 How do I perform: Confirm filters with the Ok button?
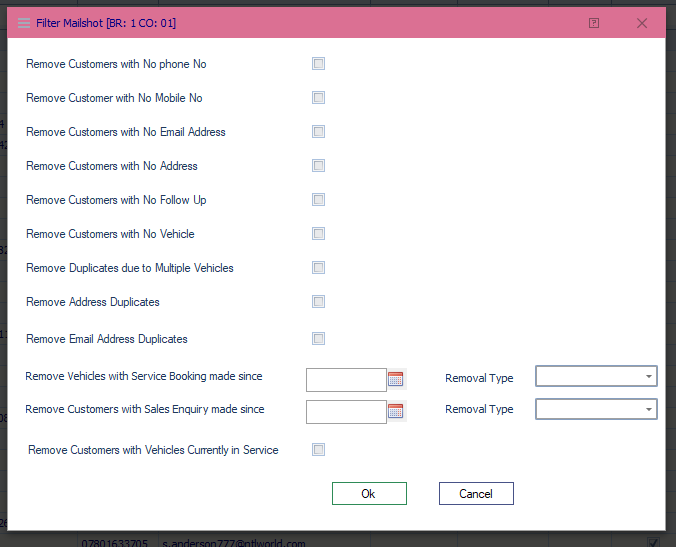(x=369, y=494)
